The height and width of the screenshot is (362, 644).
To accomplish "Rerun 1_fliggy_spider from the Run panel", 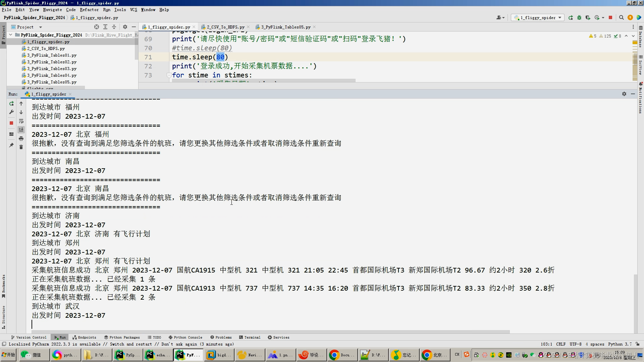I will [x=11, y=104].
